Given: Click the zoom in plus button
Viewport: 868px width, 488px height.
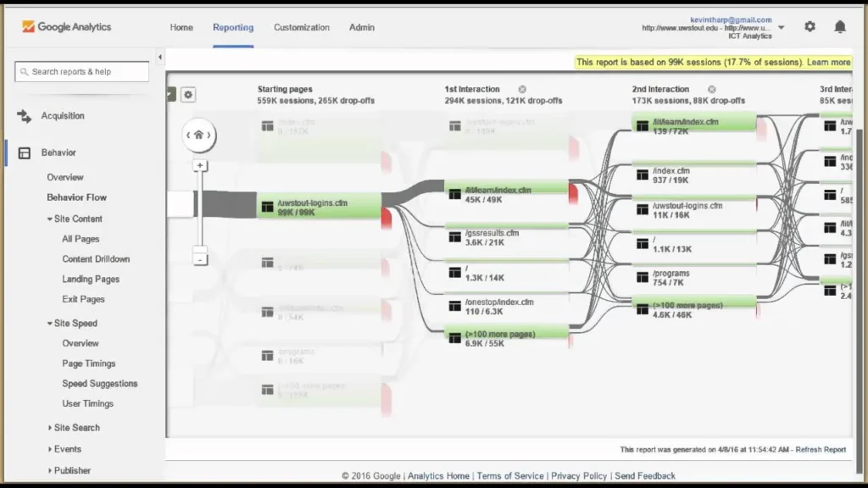Looking at the screenshot, I should [200, 166].
